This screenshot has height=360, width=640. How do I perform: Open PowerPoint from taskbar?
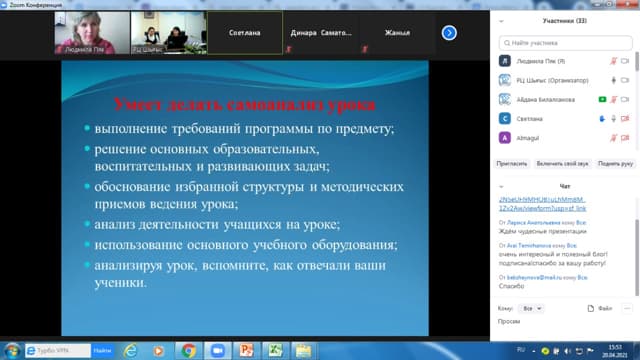246,351
